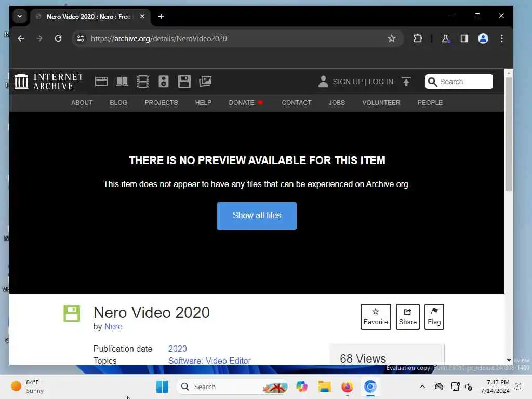Open the Internet Archive home logo
Image resolution: width=532 pixels, height=399 pixels.
[x=49, y=82]
